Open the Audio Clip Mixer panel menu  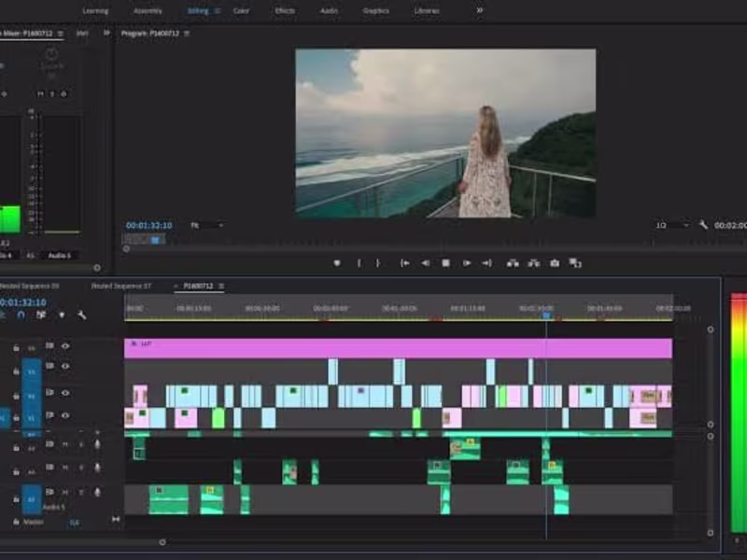pos(61,34)
